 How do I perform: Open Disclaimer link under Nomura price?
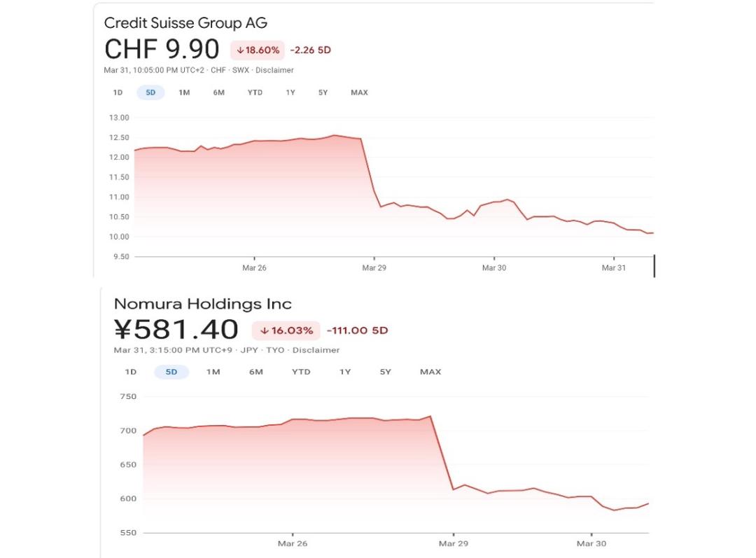(316, 350)
